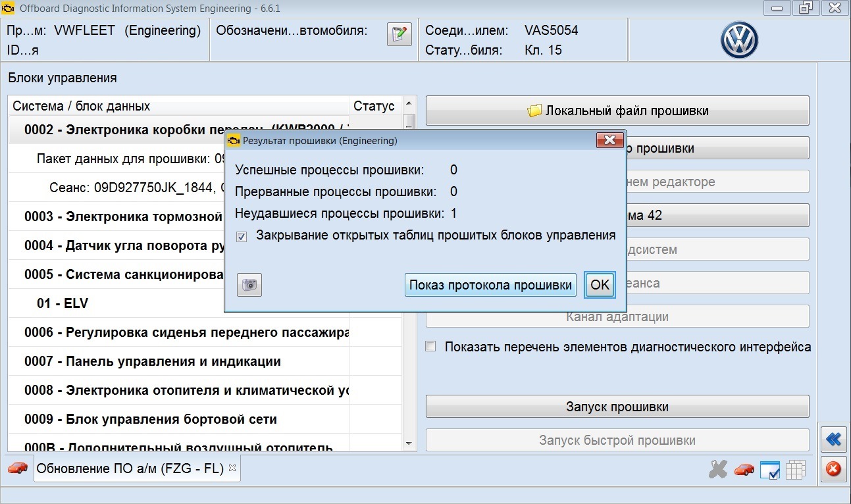851x504 pixels.
Task: Click Блоки управления heading
Action: (x=63, y=78)
